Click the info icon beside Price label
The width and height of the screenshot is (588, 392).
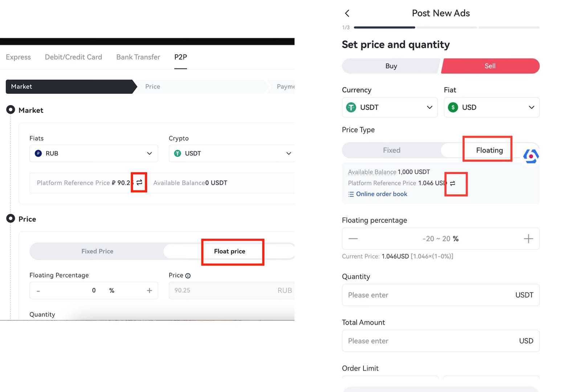tap(188, 276)
